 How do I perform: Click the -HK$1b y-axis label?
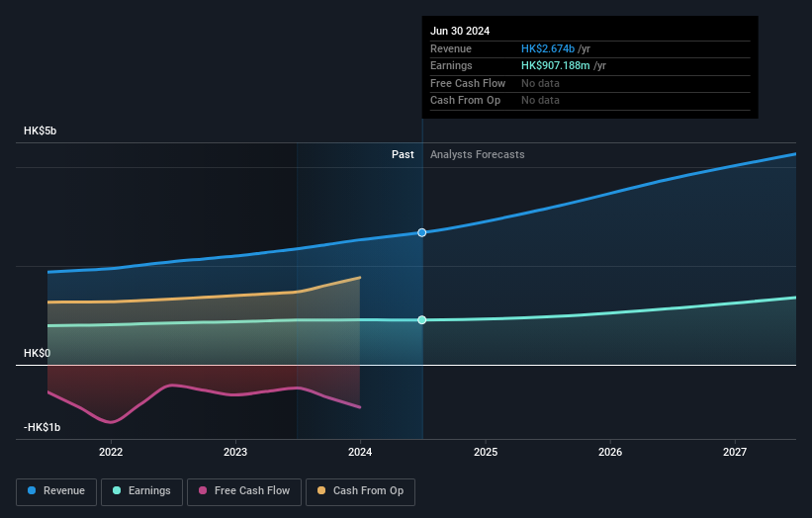(x=42, y=427)
